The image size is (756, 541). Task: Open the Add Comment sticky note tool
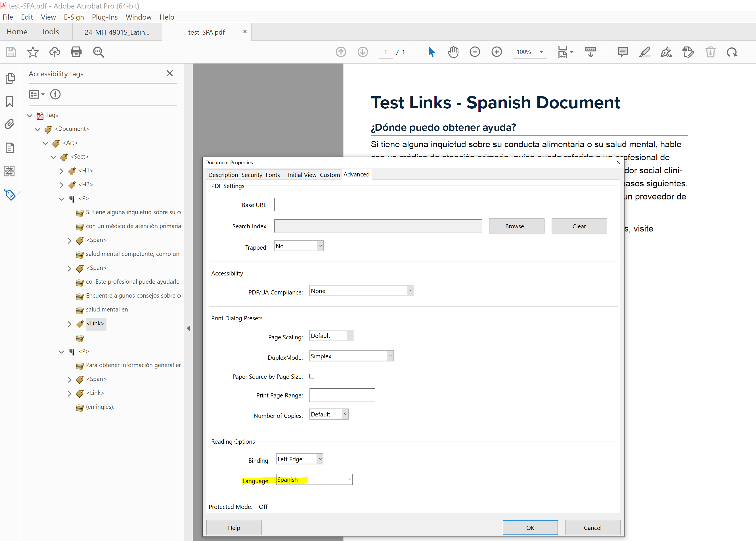[623, 52]
